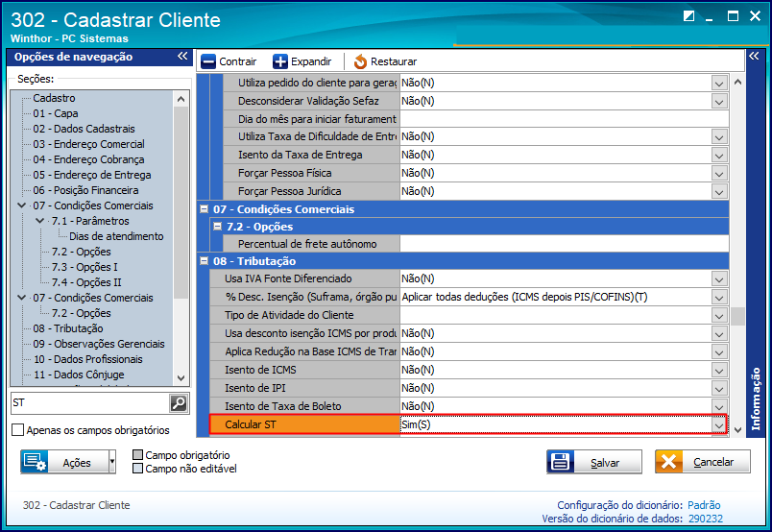The height and width of the screenshot is (532, 772).
Task: Collapse the 08 - Tributação section header
Action: click(204, 260)
